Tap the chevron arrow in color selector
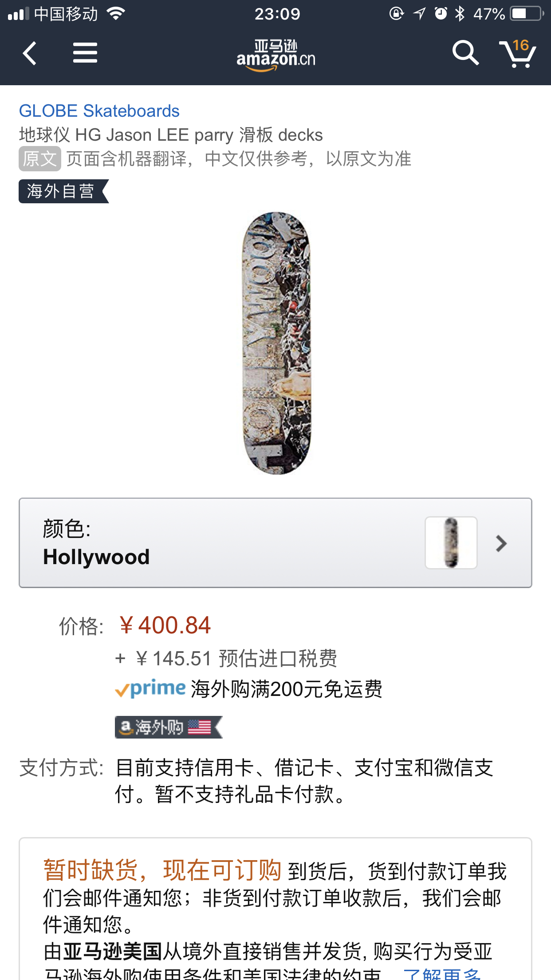Screen dimensions: 551x980 click(x=501, y=543)
